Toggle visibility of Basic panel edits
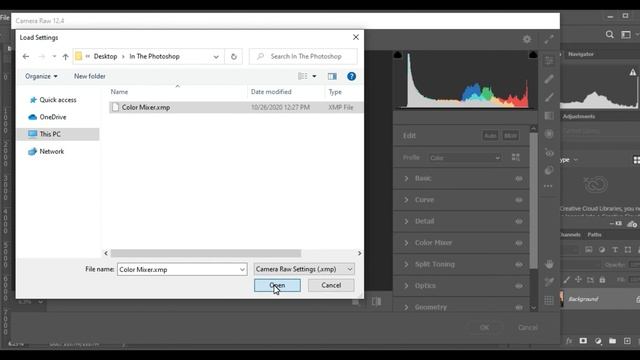Image resolution: width=640 pixels, height=360 pixels. (519, 178)
